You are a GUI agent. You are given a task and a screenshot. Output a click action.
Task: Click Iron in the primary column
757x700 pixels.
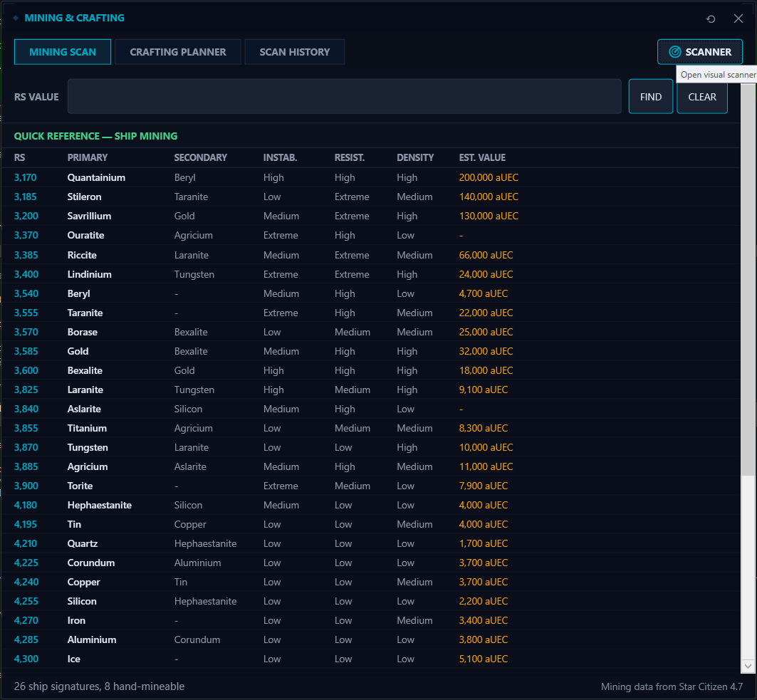[x=76, y=620]
